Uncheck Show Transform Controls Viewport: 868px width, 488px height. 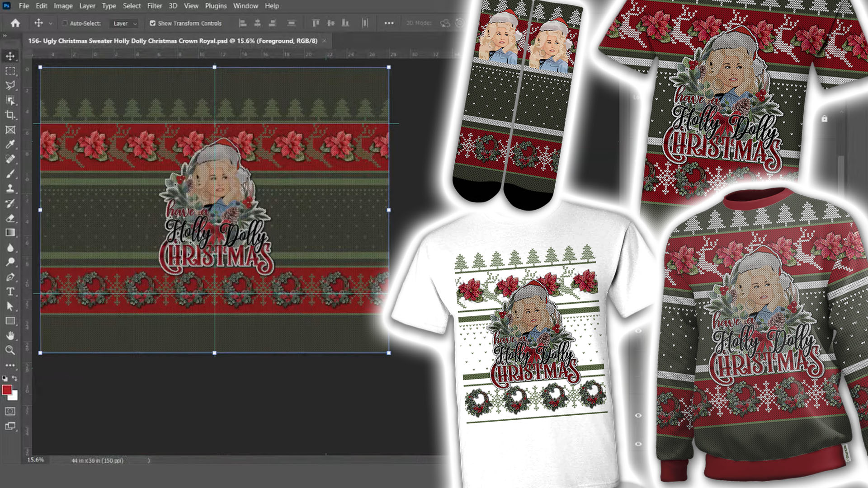[x=152, y=23]
